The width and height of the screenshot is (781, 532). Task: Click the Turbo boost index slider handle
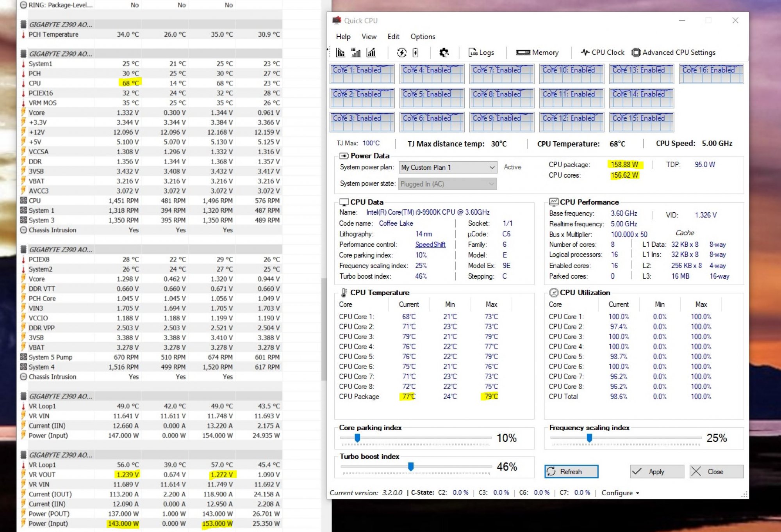point(410,466)
